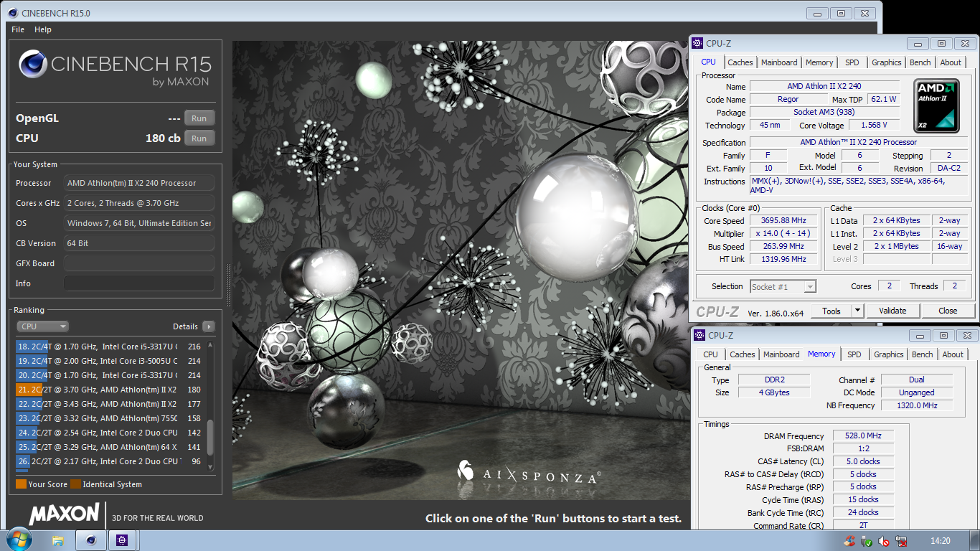980x551 pixels.
Task: Open Windows Explorer from the taskbar
Action: pyautogui.click(x=59, y=540)
